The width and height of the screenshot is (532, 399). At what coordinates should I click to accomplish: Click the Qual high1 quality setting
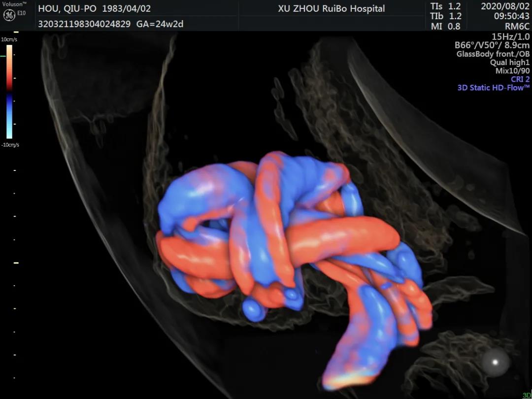[x=509, y=62]
